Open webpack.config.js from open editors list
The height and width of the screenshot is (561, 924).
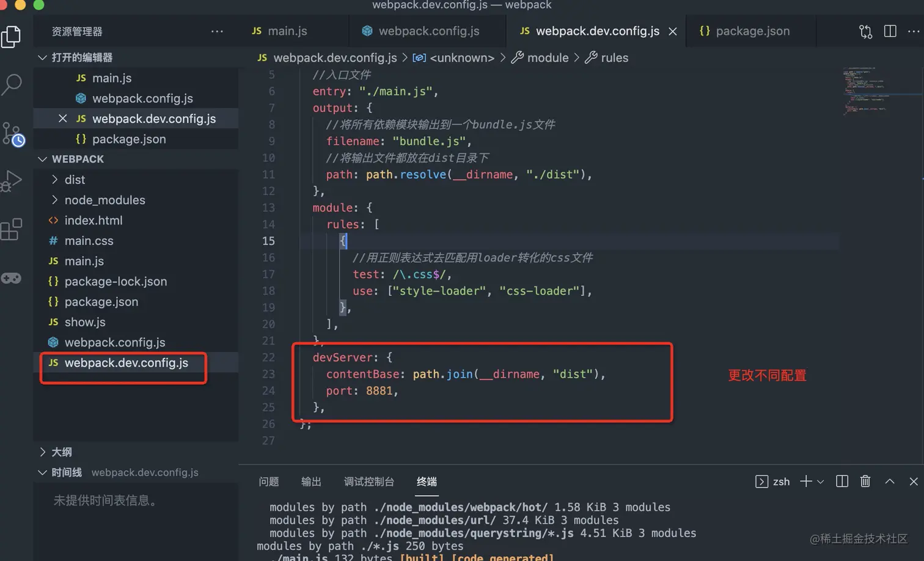point(136,98)
